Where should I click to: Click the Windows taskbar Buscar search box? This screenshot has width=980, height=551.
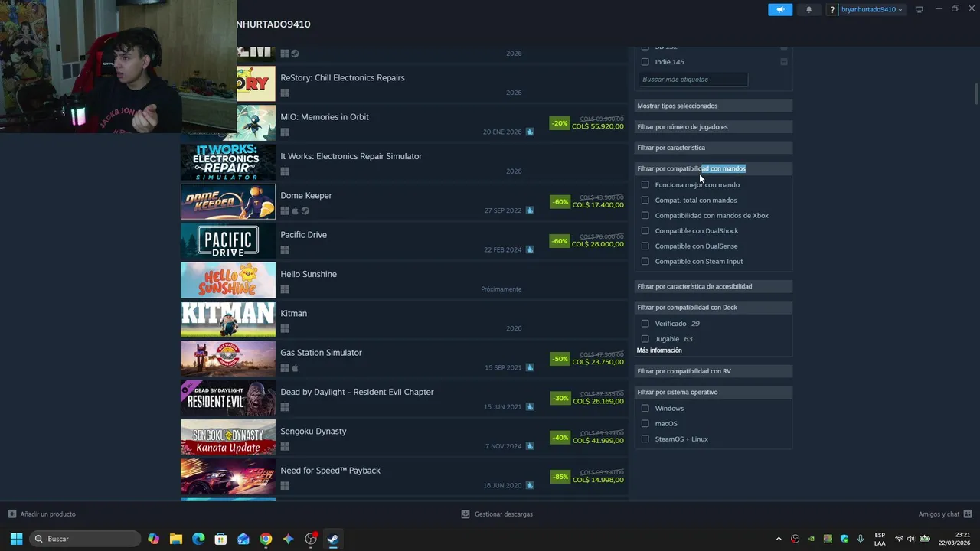point(86,539)
